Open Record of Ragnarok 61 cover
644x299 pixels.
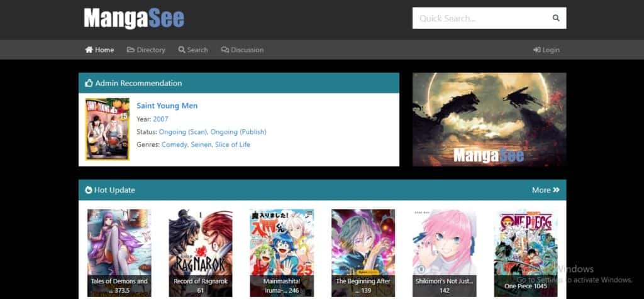click(x=201, y=253)
